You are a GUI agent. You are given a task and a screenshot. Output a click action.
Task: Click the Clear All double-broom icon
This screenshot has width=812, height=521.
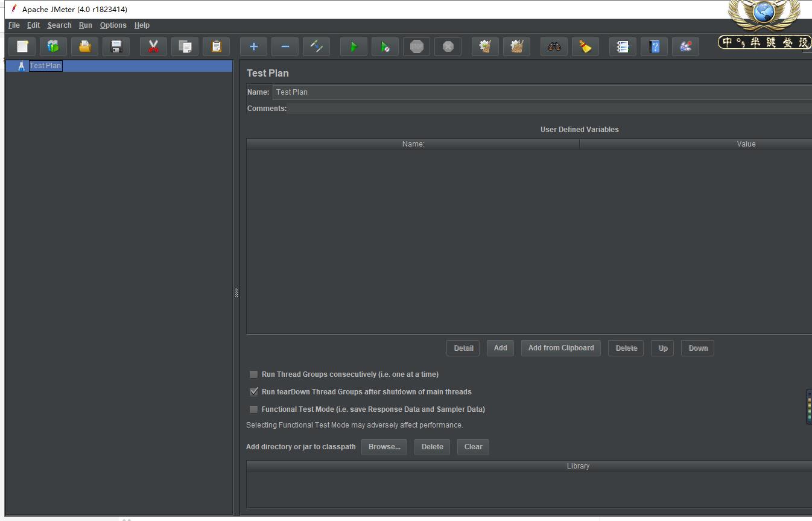517,46
